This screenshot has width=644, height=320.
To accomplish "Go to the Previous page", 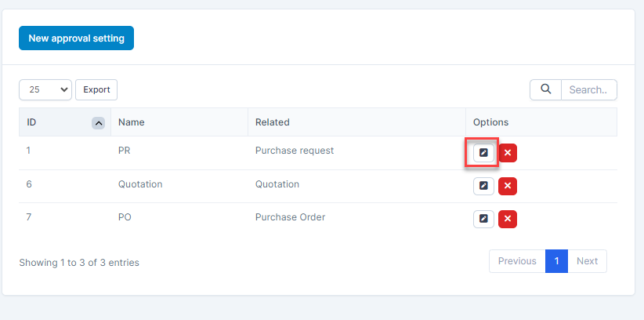I will [x=517, y=261].
